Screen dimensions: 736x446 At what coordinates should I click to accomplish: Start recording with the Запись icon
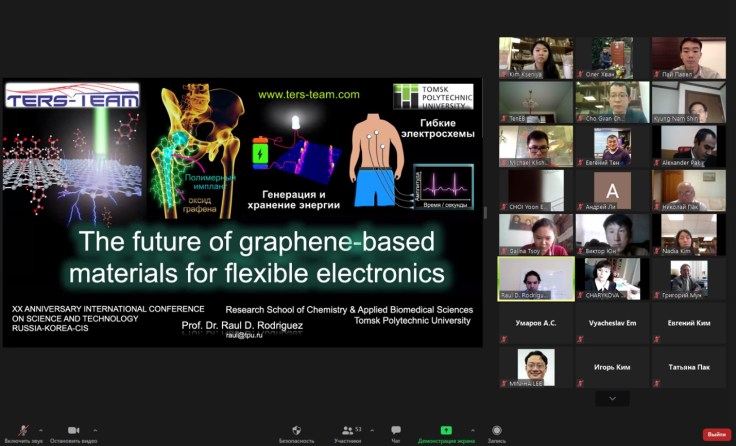point(497,429)
